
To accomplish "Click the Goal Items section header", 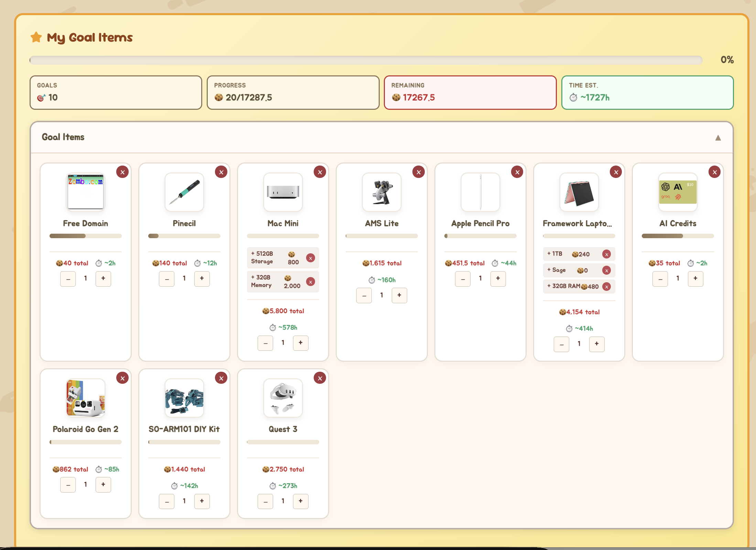I will click(x=63, y=137).
